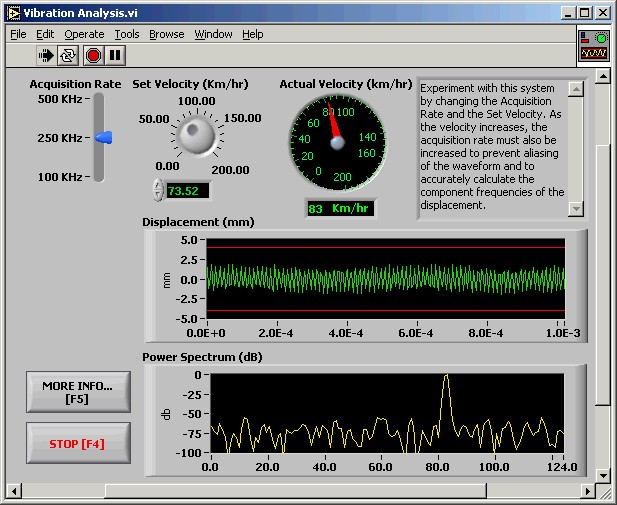
Task: Click the Run arrow toolbar icon
Action: coord(46,56)
